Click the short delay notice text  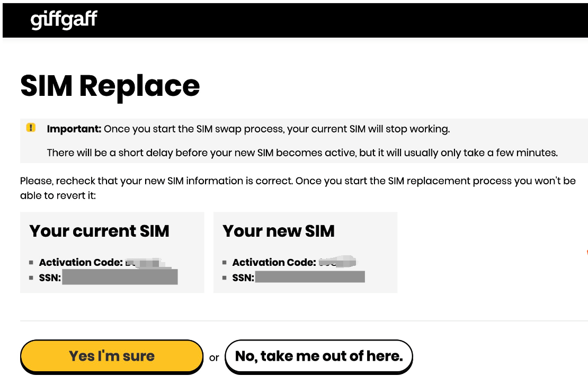(x=302, y=153)
